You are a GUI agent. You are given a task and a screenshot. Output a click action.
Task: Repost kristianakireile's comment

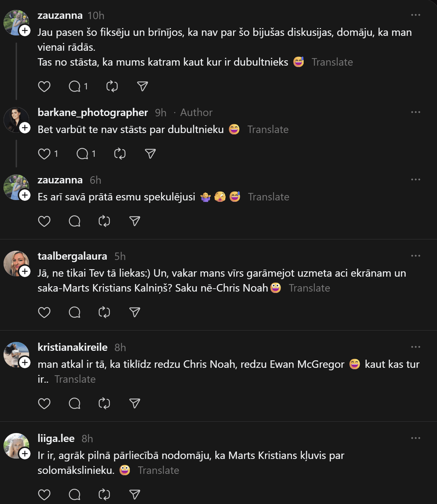point(104,404)
